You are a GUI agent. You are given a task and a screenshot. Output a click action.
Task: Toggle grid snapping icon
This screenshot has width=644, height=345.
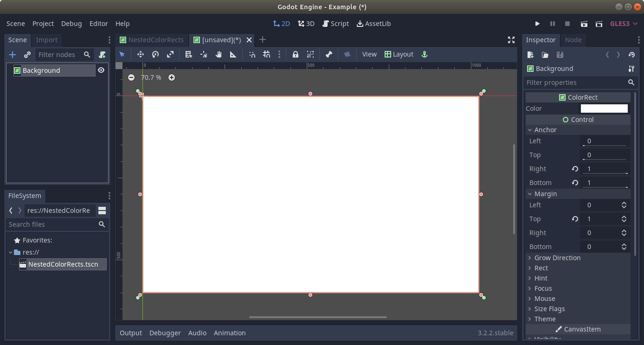click(267, 54)
